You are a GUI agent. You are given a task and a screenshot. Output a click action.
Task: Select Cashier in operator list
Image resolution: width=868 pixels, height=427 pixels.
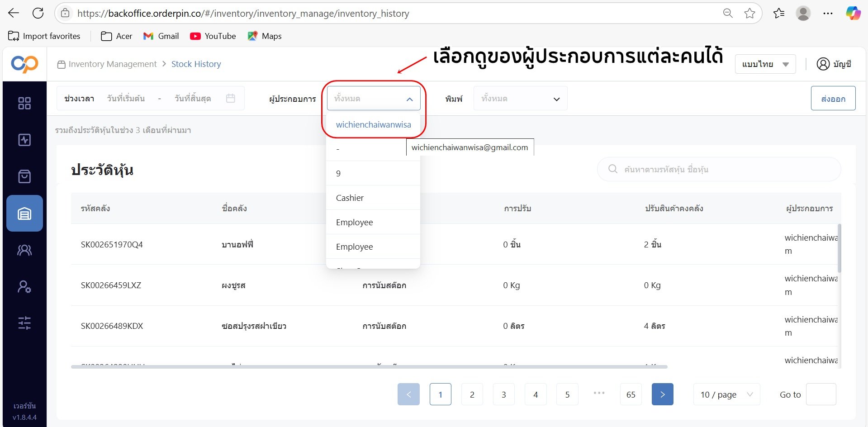[373, 198]
